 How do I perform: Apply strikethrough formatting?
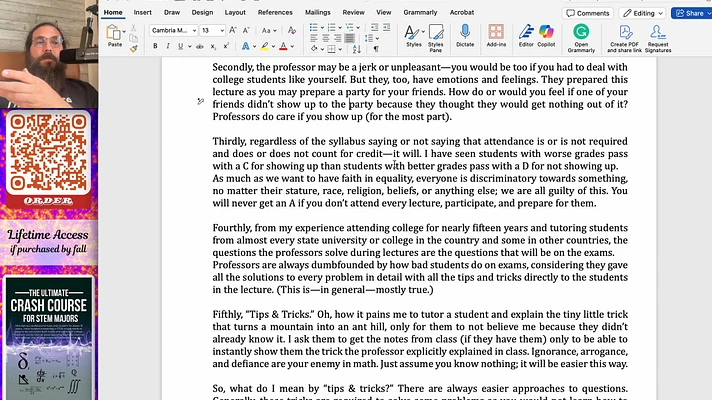click(x=199, y=46)
